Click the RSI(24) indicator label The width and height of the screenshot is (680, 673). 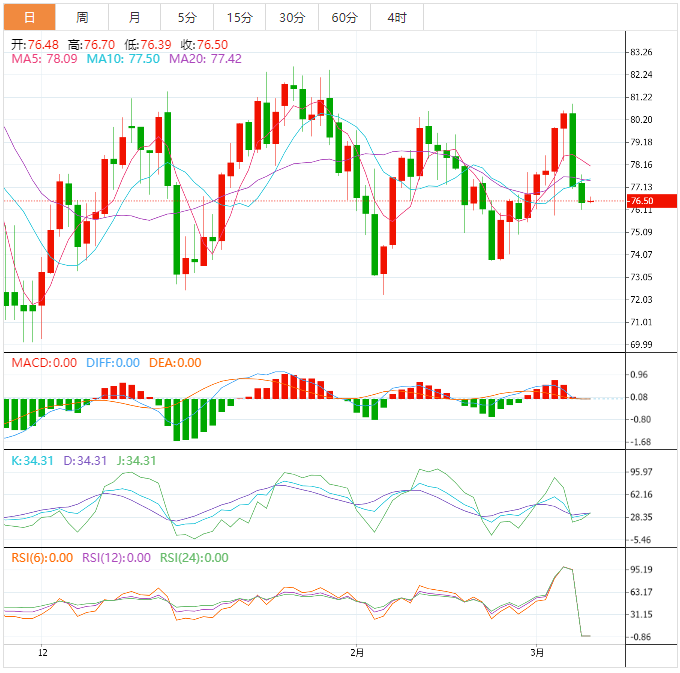tap(194, 558)
